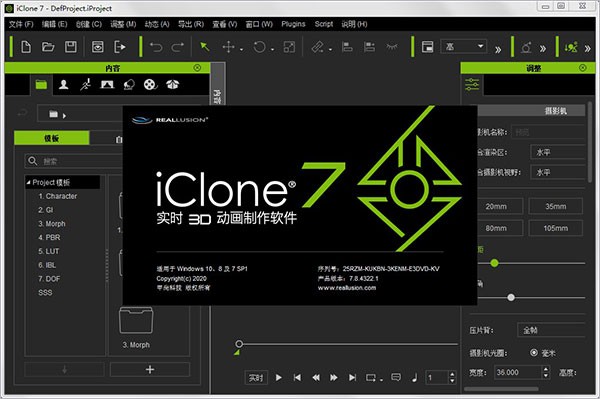Expand the toolbar overflow chevron after the dropdown
Viewport: 600px width, 399px height.
[498, 49]
